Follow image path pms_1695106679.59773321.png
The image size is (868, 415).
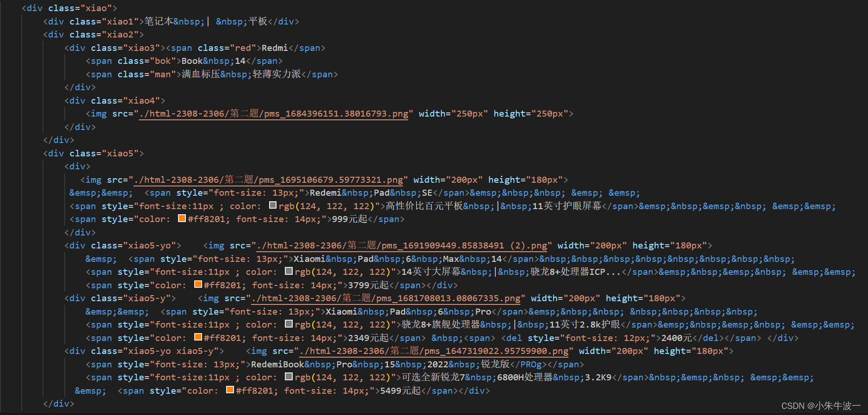(x=268, y=180)
